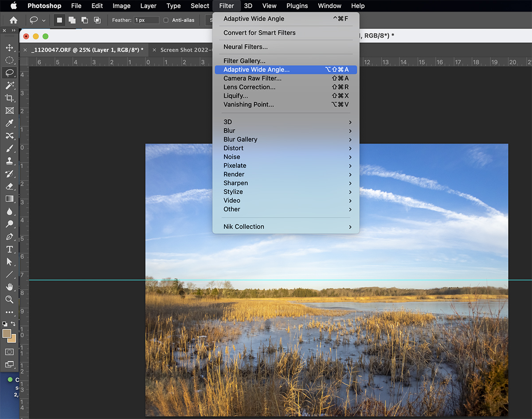Pick the Crop tool in toolbar
532x419 pixels.
pyautogui.click(x=9, y=98)
